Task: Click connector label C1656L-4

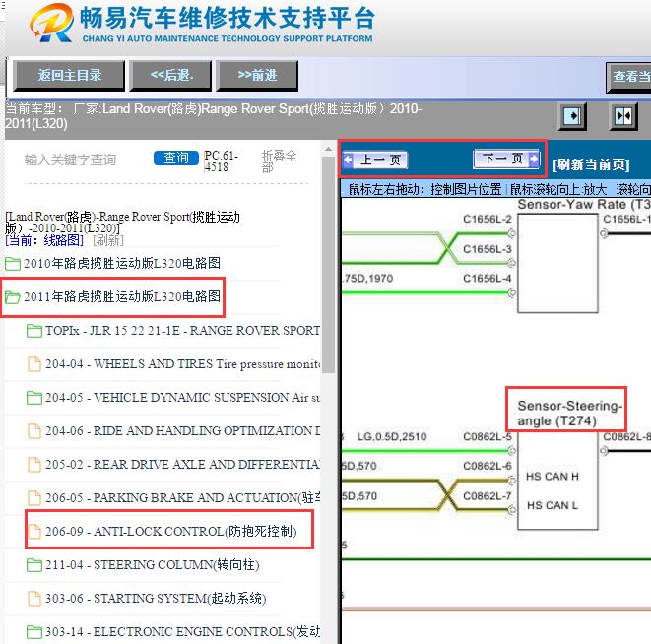Action: [487, 278]
